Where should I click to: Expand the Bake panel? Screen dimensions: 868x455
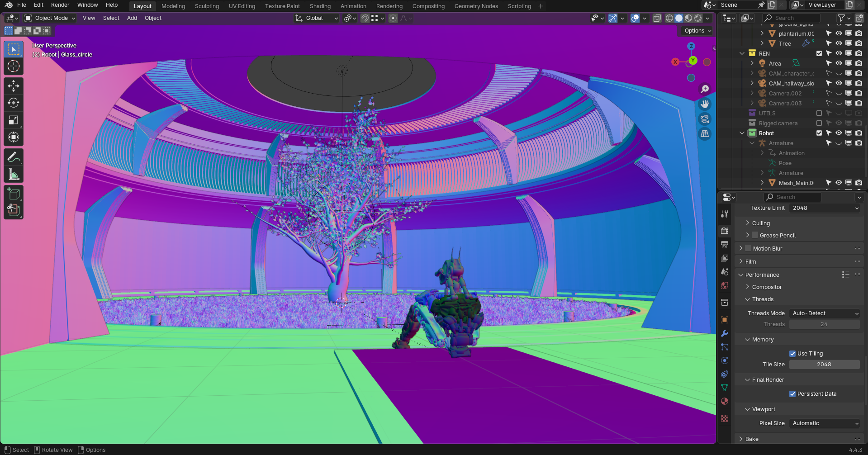752,439
